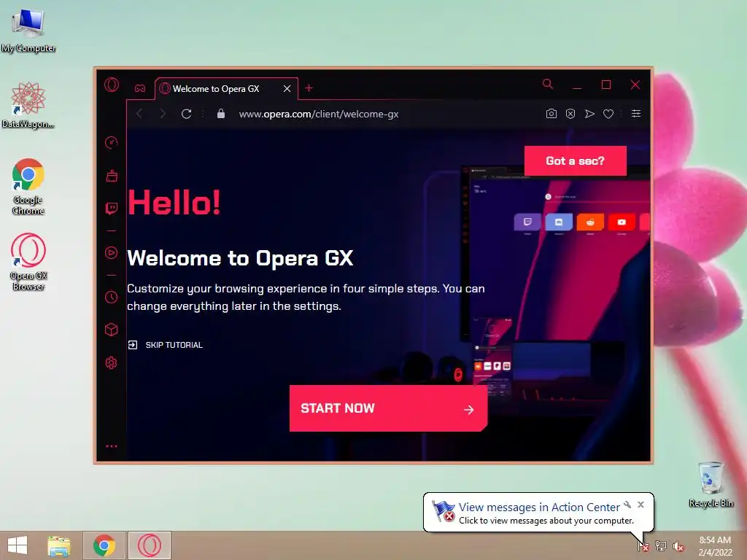Open the muted volume tray icon
This screenshot has height=560, width=747.
(x=678, y=546)
